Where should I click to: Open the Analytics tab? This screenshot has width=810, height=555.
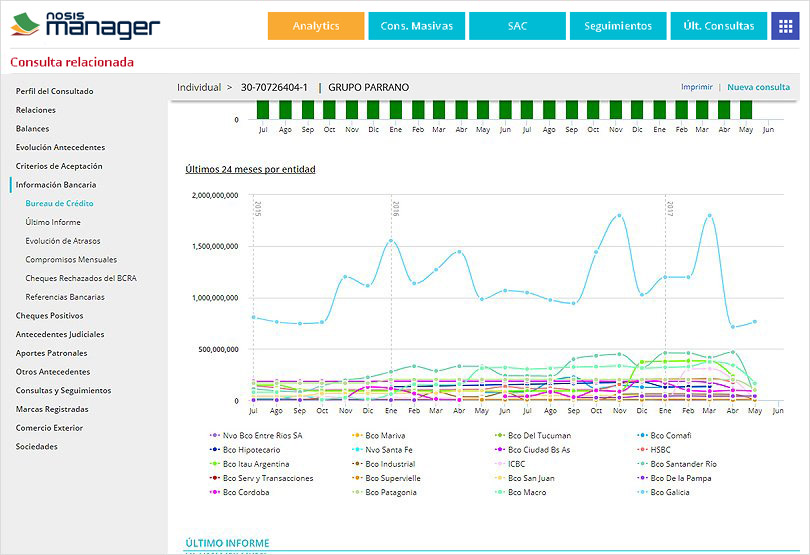point(316,26)
